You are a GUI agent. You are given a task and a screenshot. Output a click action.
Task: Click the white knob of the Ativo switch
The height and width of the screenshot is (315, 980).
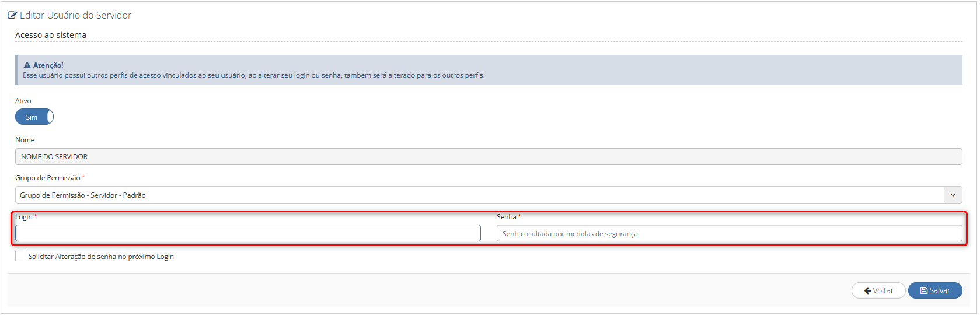click(50, 117)
